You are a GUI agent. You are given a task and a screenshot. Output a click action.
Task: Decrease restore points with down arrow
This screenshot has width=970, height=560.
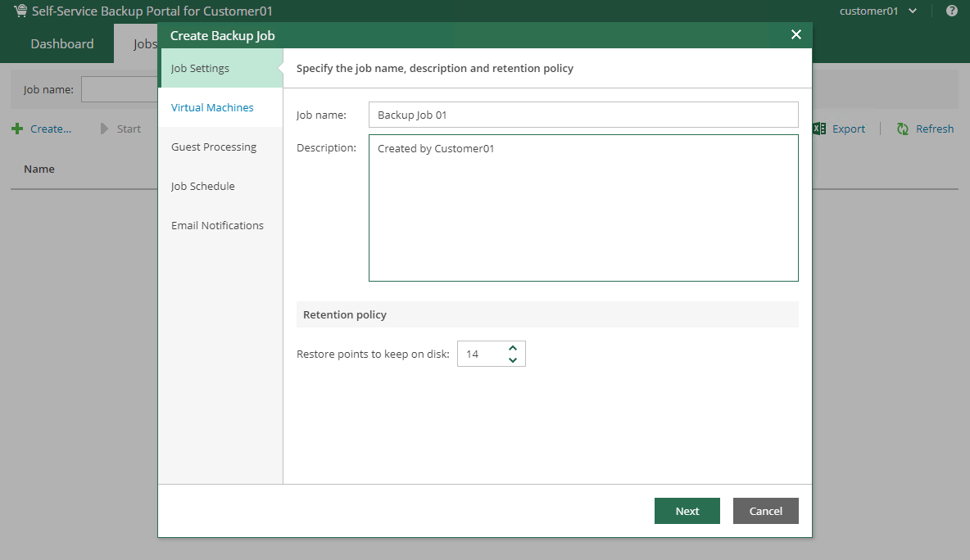point(513,360)
